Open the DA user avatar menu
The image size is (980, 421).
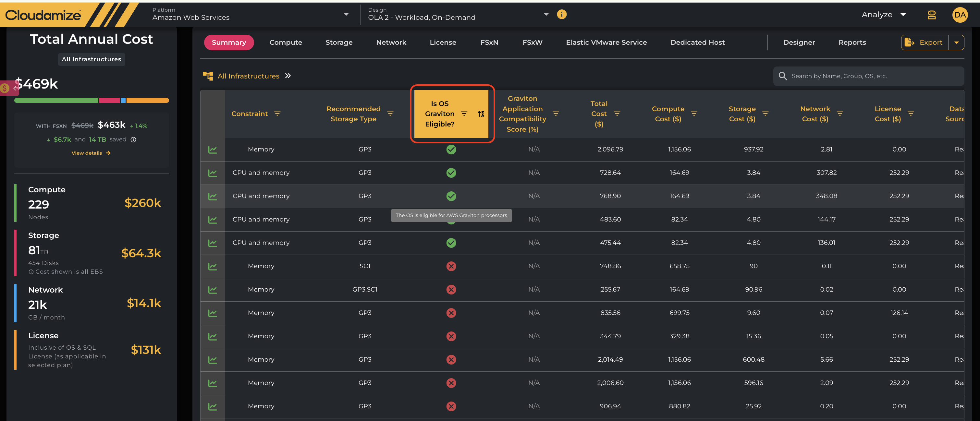(960, 15)
